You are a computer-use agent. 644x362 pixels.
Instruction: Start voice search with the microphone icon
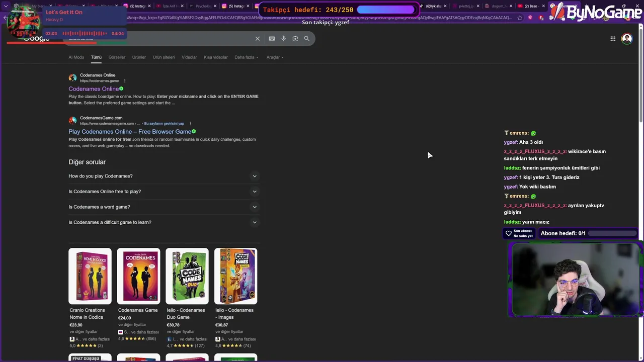pos(284,39)
